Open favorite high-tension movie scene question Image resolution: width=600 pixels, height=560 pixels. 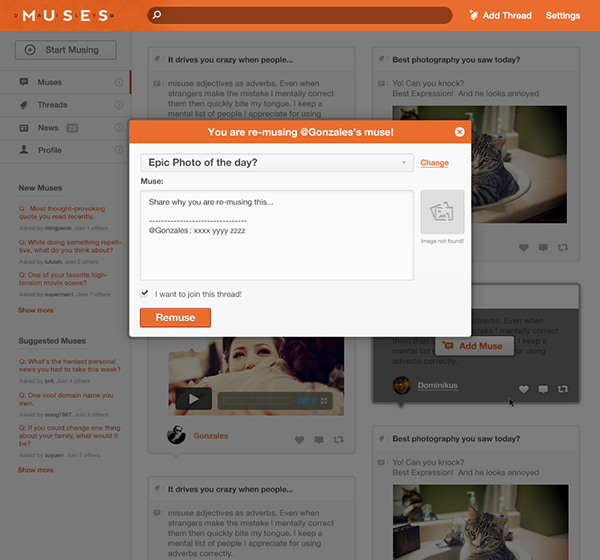[x=63, y=279]
